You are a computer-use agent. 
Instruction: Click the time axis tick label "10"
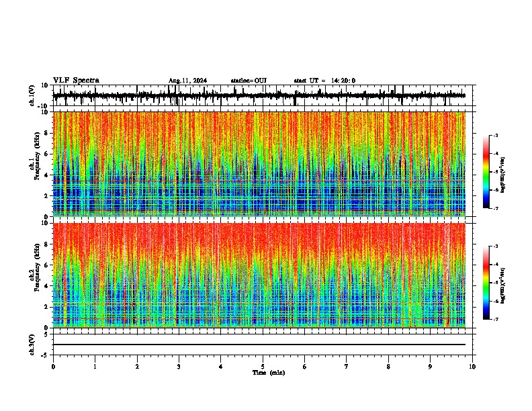(472, 367)
